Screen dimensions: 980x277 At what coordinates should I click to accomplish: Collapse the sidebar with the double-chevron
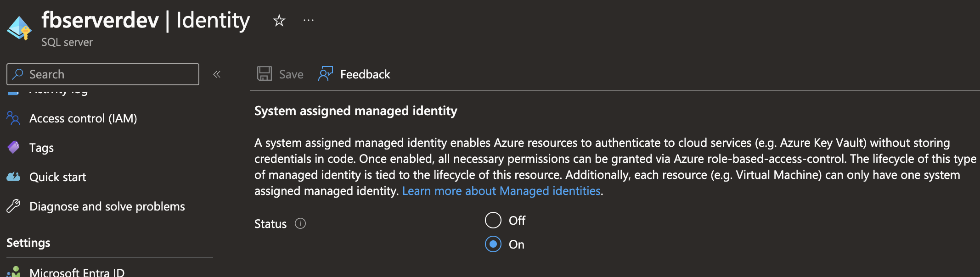pyautogui.click(x=217, y=74)
